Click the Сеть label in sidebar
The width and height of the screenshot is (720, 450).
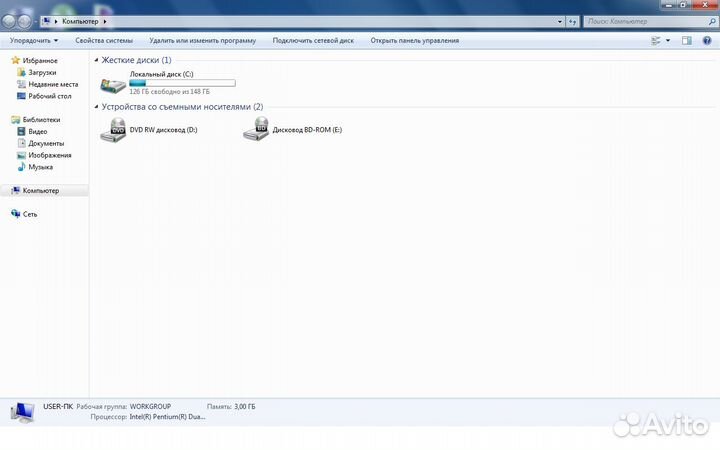(30, 214)
